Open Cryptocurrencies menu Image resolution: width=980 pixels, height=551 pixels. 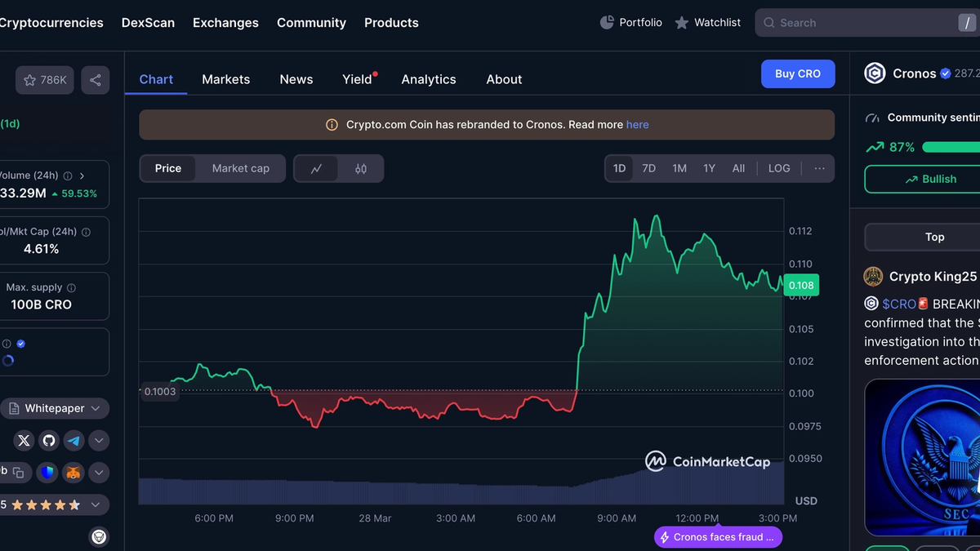[x=51, y=23]
